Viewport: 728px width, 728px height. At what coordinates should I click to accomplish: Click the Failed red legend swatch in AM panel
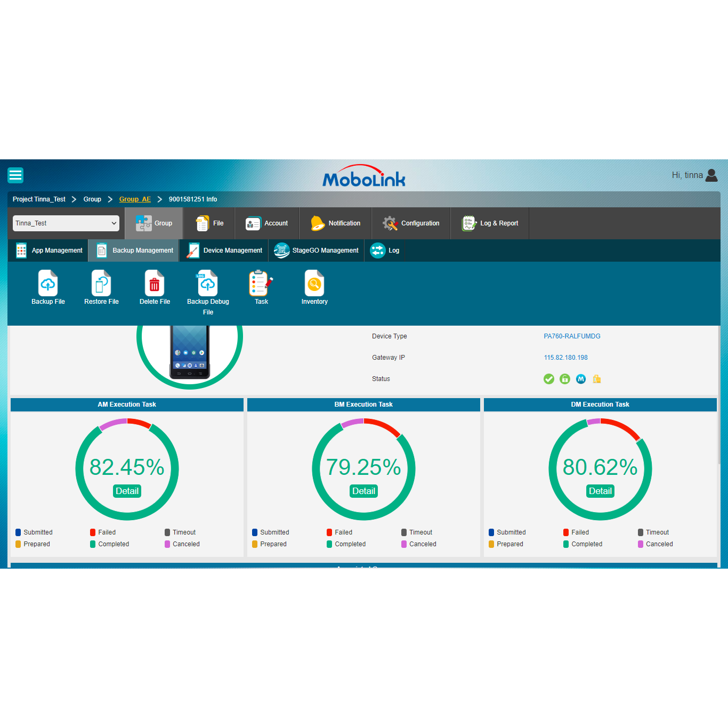click(93, 532)
